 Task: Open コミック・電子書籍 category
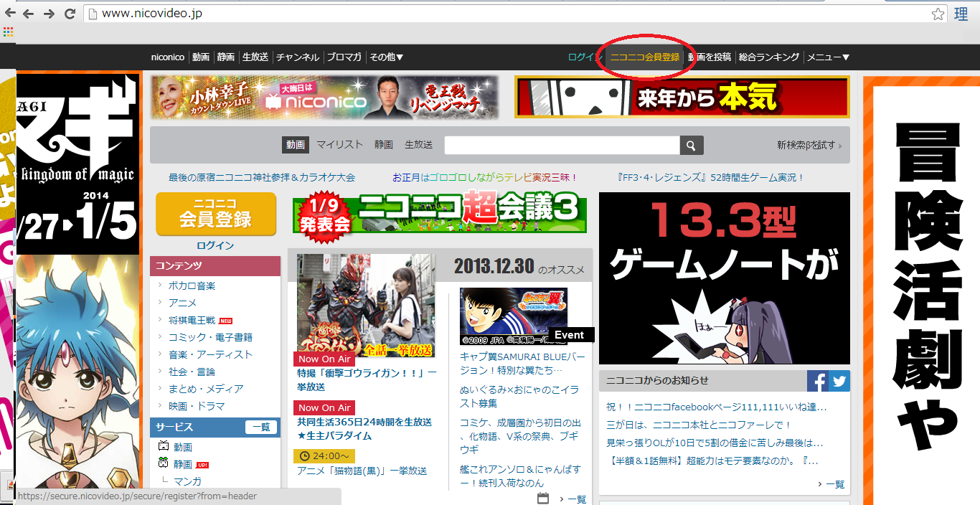pyautogui.click(x=210, y=337)
